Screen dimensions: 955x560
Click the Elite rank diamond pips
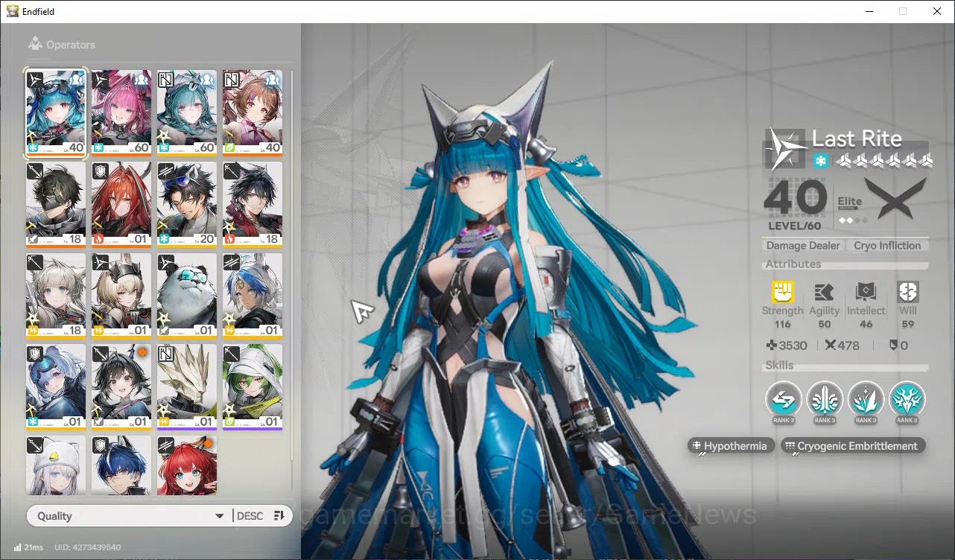click(853, 220)
